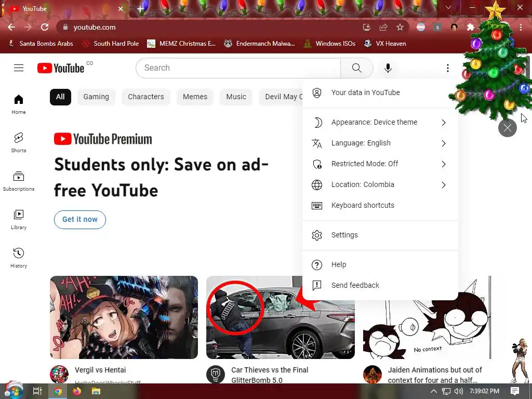Click the Vergil vs Hentai channel avatar
The image size is (532, 399).
(x=59, y=374)
